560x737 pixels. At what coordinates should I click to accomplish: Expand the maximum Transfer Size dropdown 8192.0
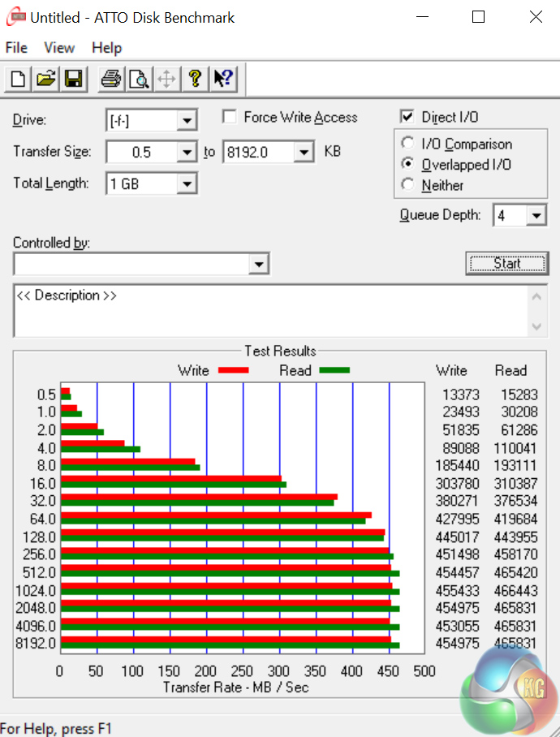(304, 153)
